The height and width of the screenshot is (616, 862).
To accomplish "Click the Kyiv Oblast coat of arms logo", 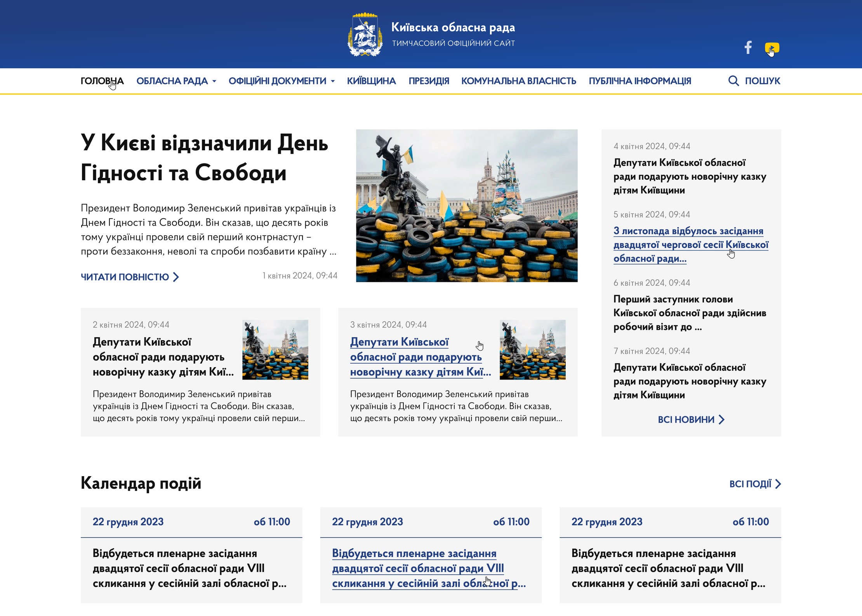I will point(365,35).
